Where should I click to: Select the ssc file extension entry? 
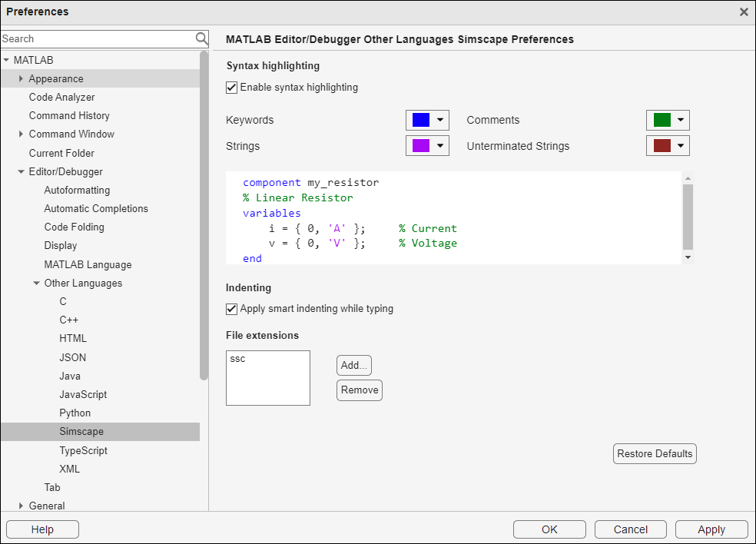click(237, 359)
